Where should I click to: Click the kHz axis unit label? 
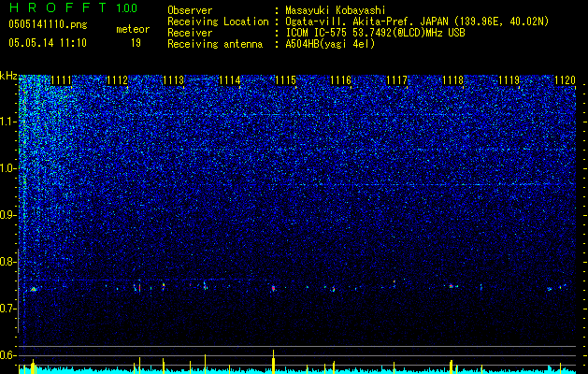[x=9, y=76]
